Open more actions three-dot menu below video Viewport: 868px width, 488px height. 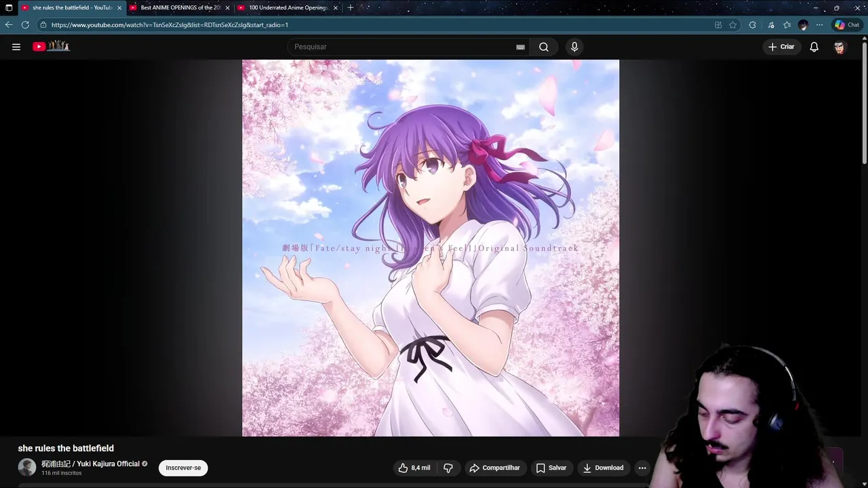pos(642,468)
